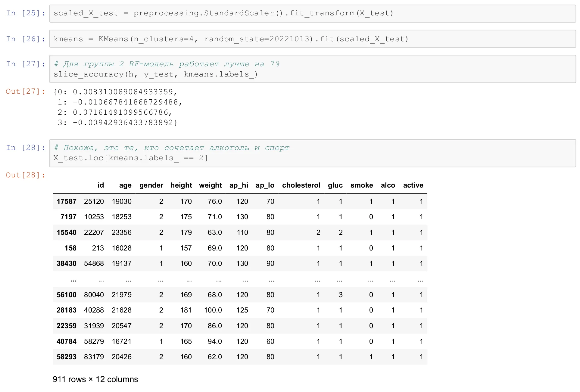Click the smoke column header
Viewport: 580px width, 392px height.
pyautogui.click(x=362, y=185)
